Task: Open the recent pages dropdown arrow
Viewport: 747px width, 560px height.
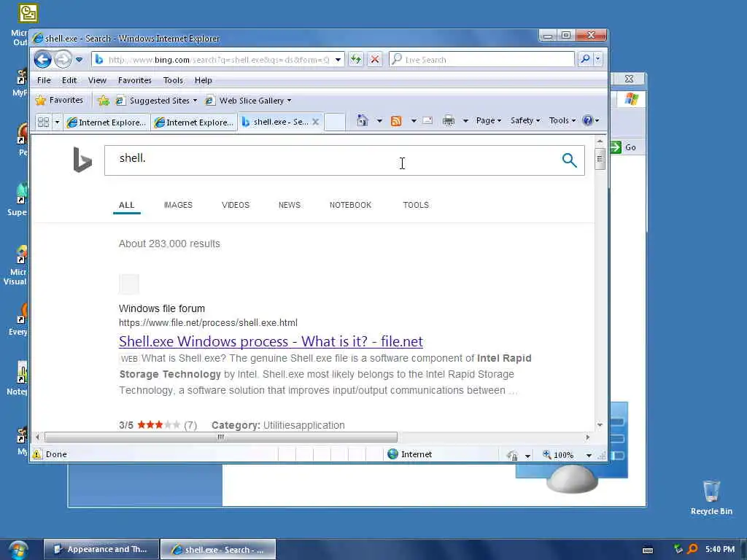Action: pyautogui.click(x=79, y=60)
